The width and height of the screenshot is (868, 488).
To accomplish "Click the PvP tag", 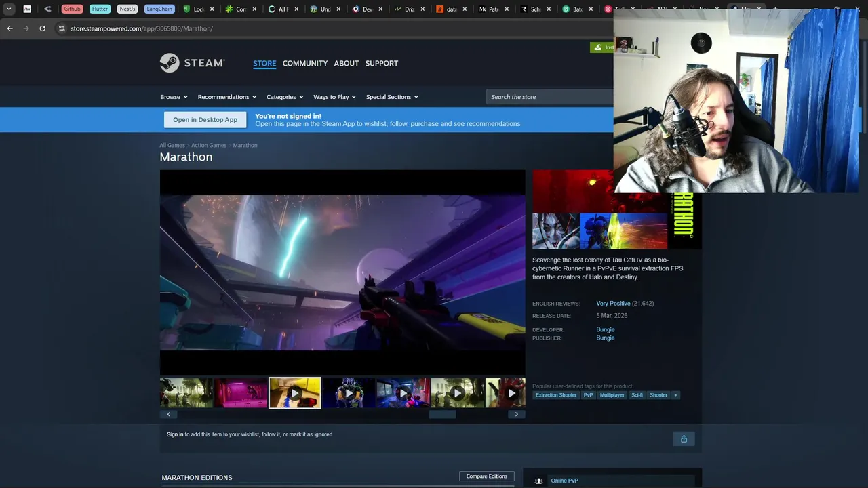I will 588,395.
